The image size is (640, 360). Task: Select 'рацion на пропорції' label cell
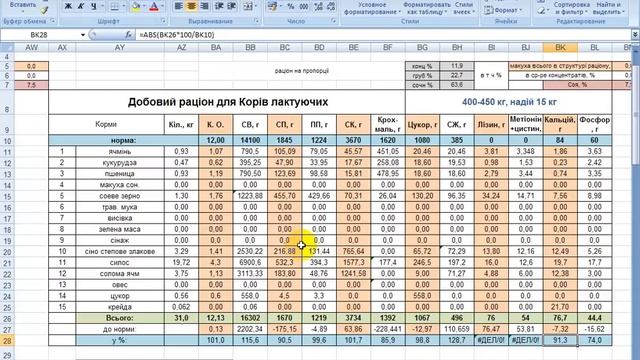tap(302, 71)
